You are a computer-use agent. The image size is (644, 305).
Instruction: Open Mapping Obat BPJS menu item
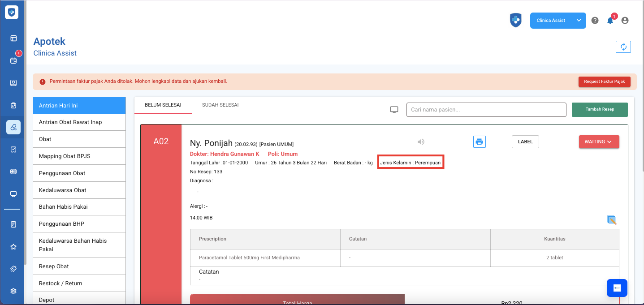pos(65,156)
